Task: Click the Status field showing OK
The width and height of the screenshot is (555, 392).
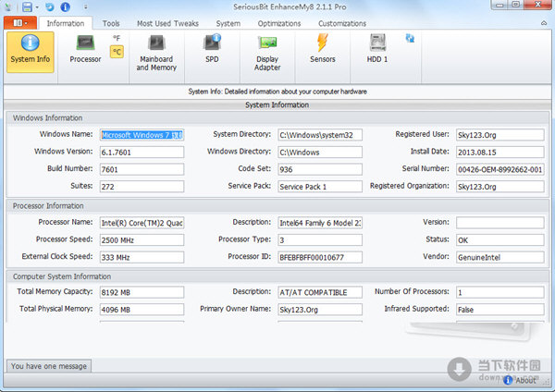Action: (x=500, y=239)
